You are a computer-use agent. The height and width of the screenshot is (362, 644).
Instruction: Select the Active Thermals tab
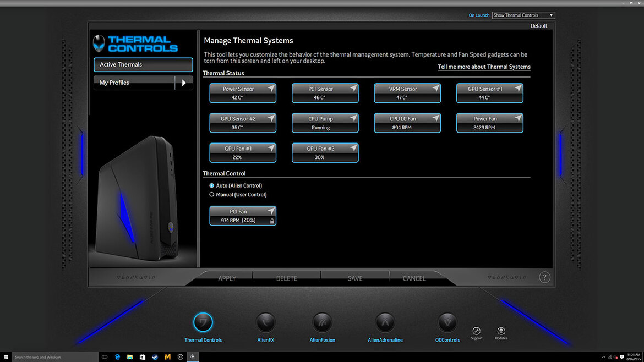[x=143, y=64]
